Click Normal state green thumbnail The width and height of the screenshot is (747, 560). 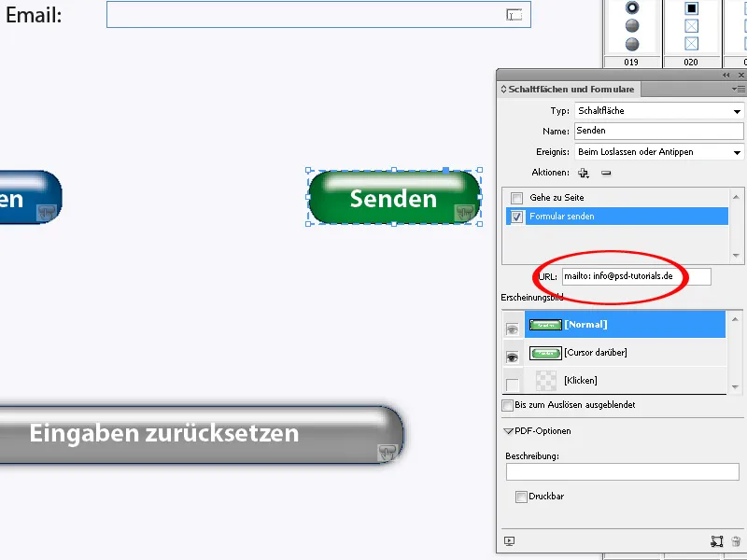coord(545,325)
